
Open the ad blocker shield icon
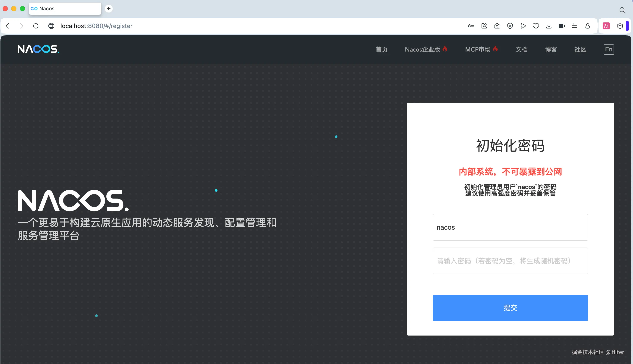[x=510, y=26]
